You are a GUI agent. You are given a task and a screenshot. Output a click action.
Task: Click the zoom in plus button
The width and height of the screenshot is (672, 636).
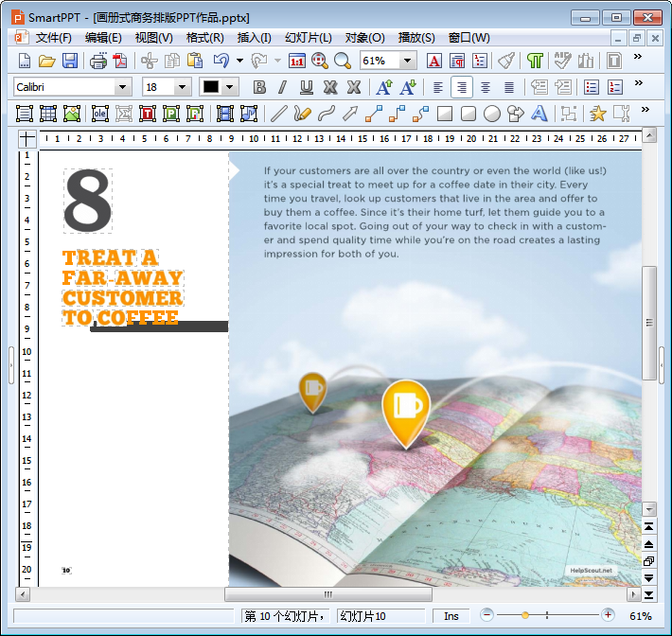click(608, 616)
